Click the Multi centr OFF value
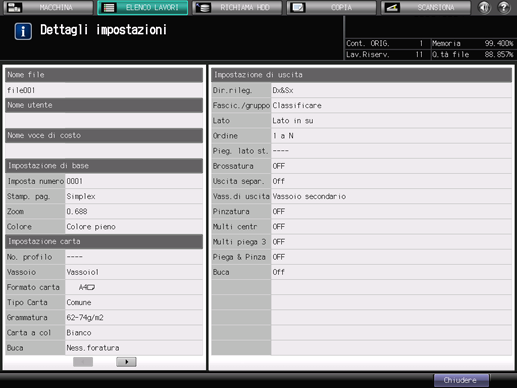The width and height of the screenshot is (517, 388). tap(278, 227)
